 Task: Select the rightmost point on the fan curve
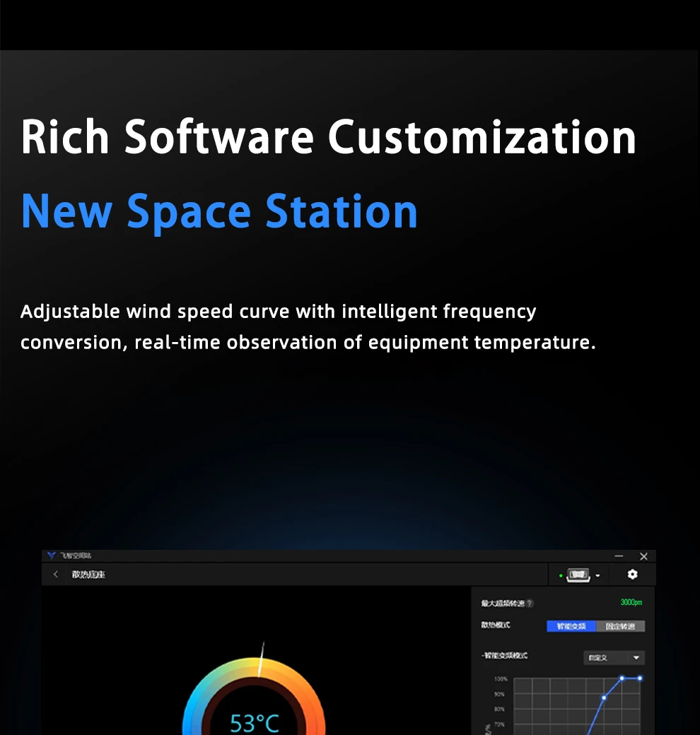(x=640, y=678)
